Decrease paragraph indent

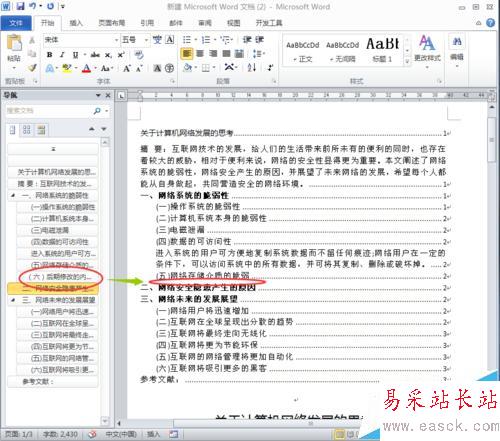pos(247,40)
